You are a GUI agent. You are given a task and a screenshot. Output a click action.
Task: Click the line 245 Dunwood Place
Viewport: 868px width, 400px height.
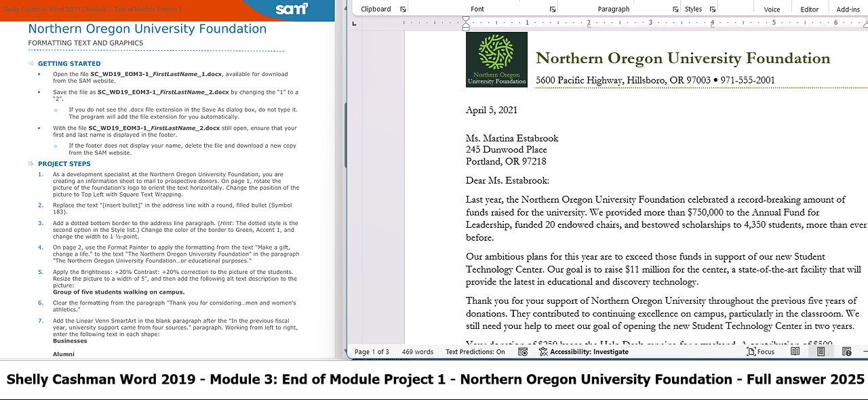pyautogui.click(x=507, y=150)
